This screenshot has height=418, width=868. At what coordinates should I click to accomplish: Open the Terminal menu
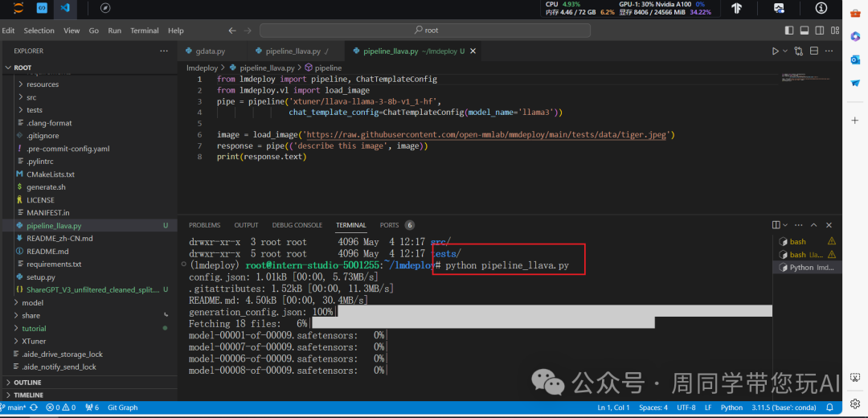[145, 31]
